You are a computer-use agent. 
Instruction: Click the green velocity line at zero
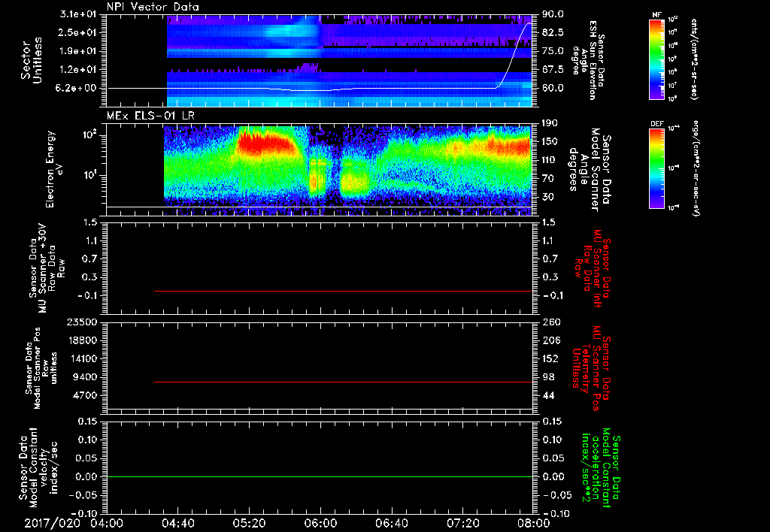pyautogui.click(x=320, y=476)
